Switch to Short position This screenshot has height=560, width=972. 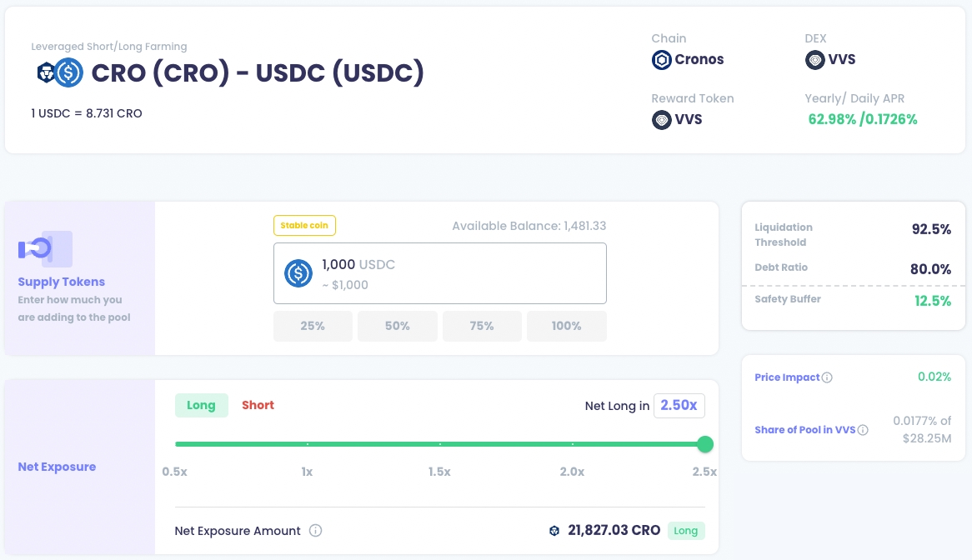258,405
